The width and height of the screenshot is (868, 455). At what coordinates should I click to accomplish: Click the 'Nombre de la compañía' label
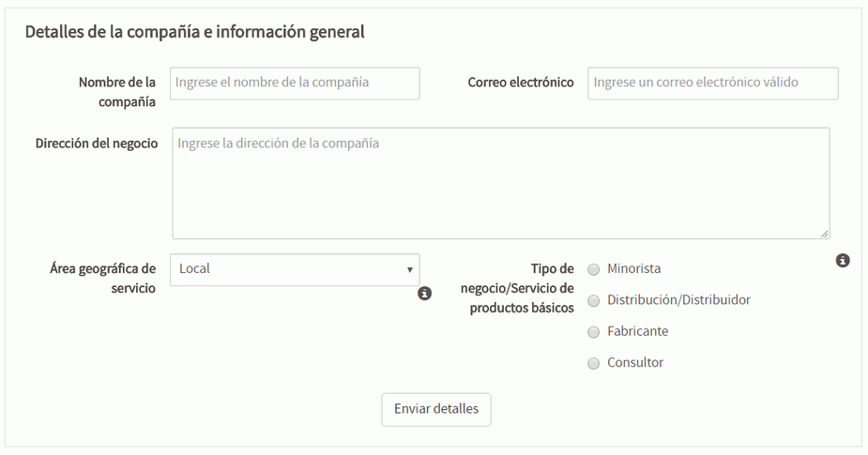[117, 92]
